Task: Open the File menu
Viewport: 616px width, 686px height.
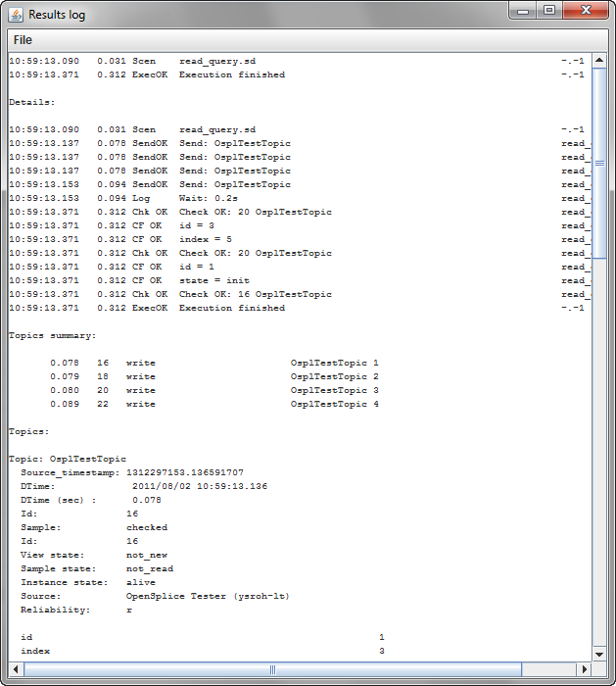Action: pos(23,40)
